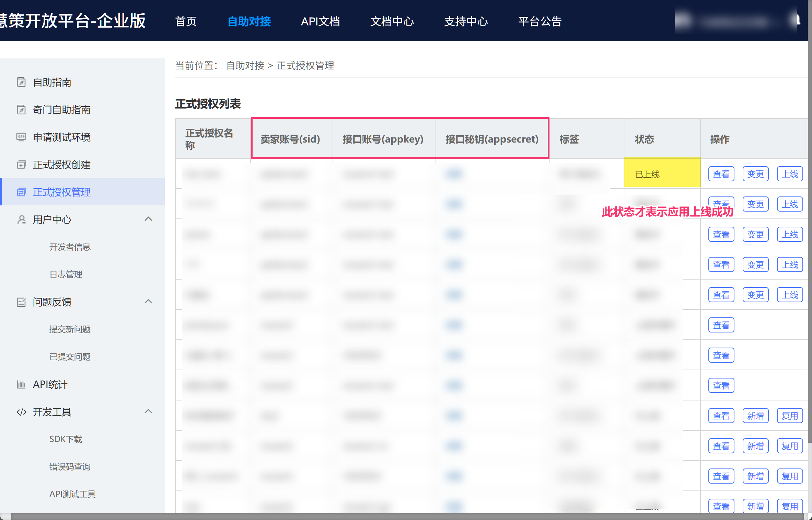
Task: Open the API文档 navigation tab
Action: [320, 21]
